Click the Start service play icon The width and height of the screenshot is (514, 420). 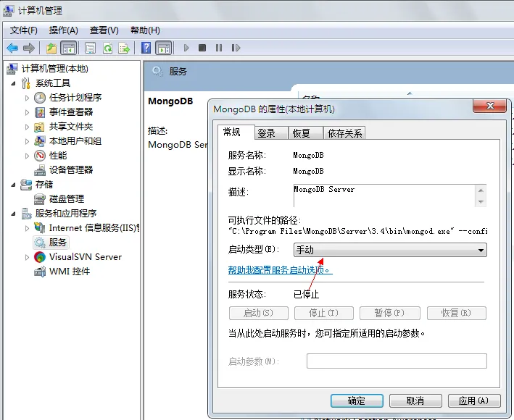[186, 48]
